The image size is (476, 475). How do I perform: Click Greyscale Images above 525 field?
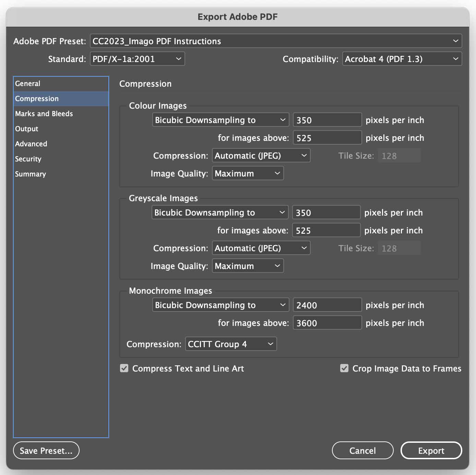click(x=326, y=230)
